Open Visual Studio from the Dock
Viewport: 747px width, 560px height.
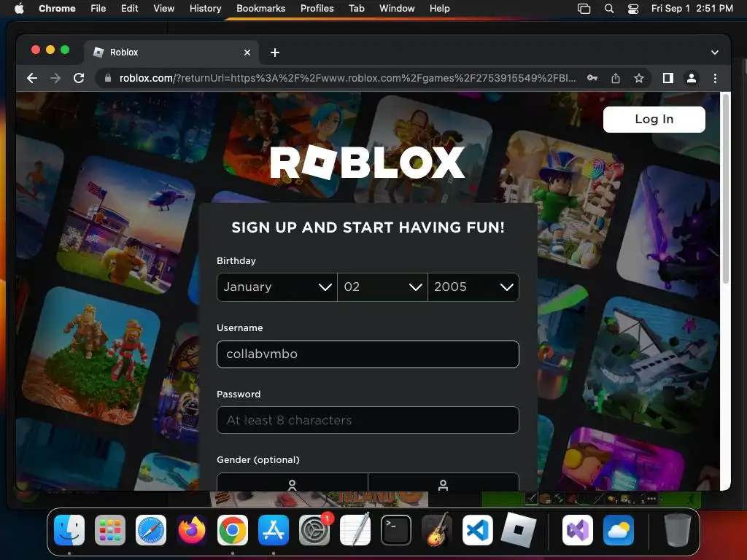coord(578,530)
